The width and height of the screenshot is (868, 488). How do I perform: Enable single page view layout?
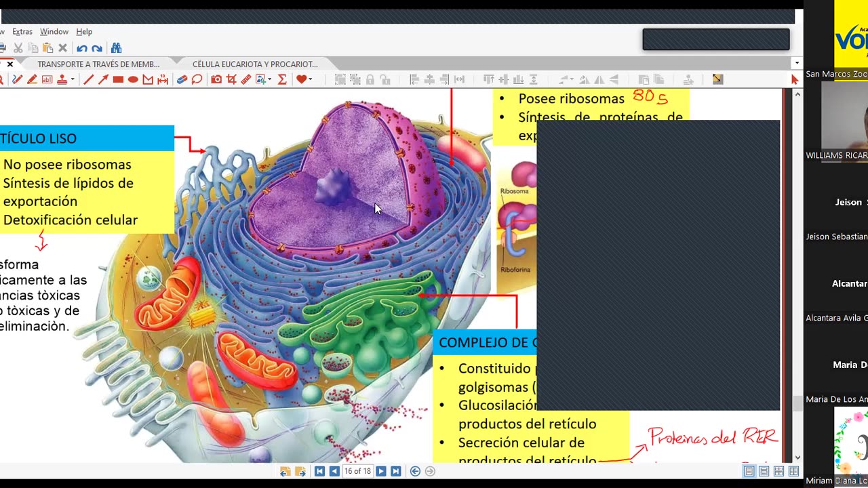749,472
